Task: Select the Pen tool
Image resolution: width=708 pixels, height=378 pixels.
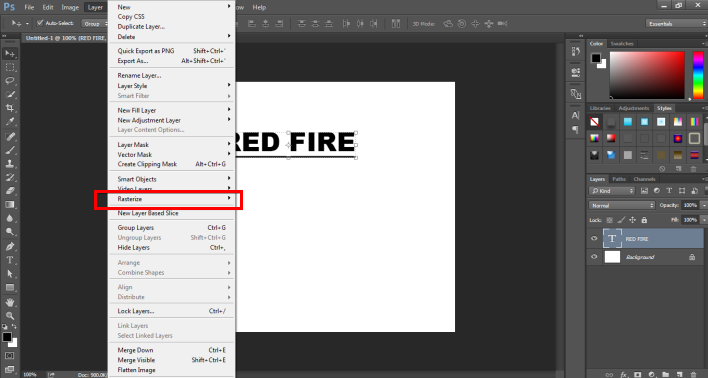Action: (x=10, y=247)
